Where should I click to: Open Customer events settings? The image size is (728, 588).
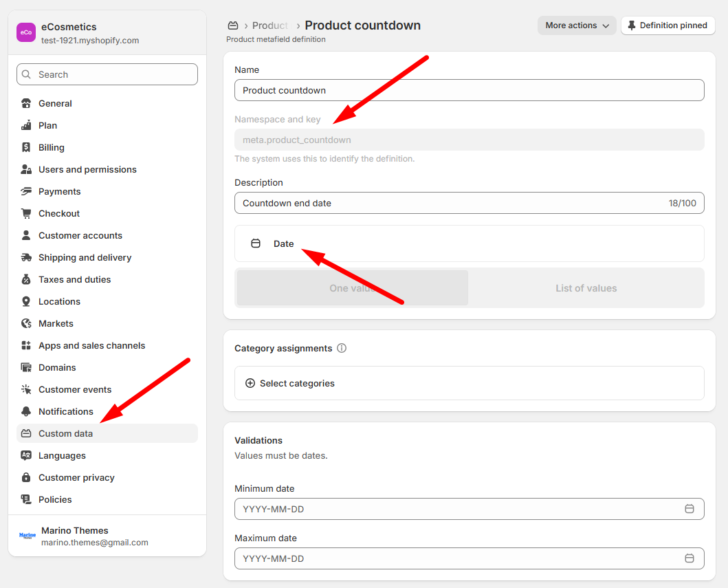107,390
